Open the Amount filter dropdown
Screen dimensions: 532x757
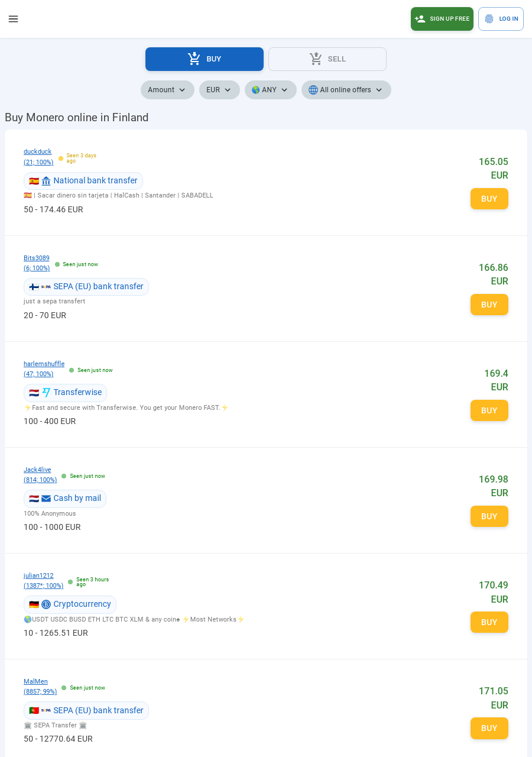click(167, 90)
